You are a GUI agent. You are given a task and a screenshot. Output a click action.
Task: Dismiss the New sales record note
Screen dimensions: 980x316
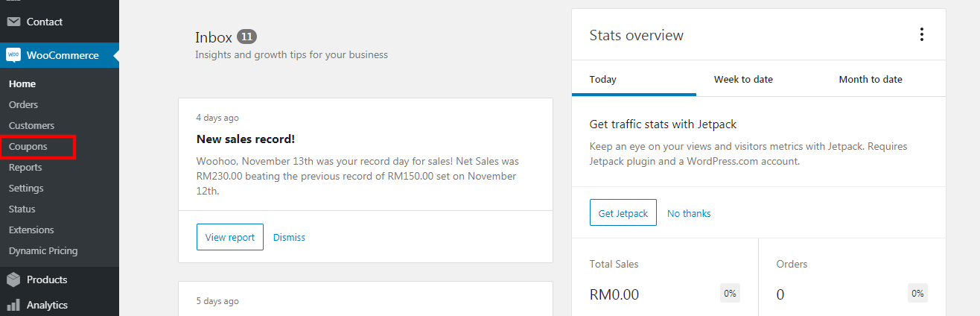pos(289,237)
